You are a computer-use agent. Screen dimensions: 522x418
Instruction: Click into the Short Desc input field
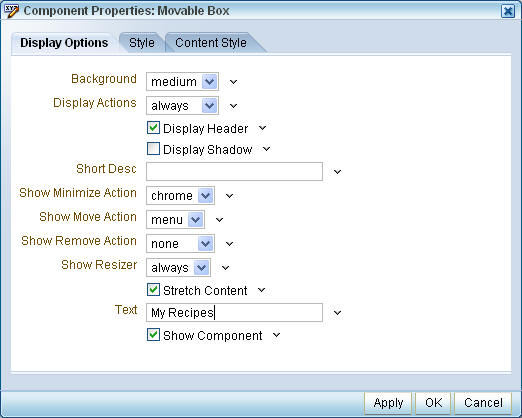pos(234,172)
